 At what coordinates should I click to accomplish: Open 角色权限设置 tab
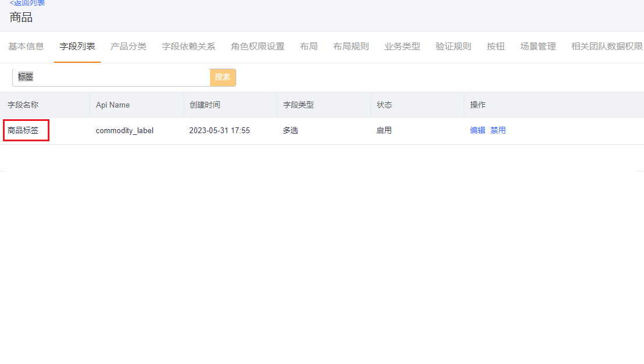point(258,47)
